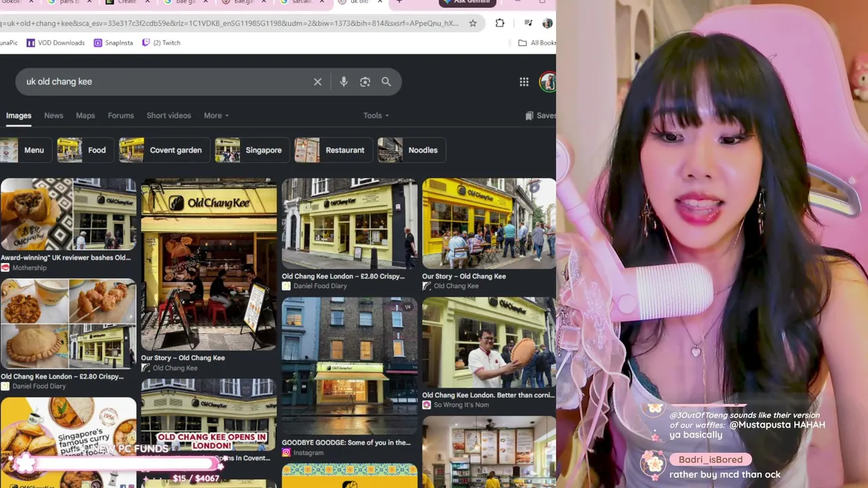Open VOD Downloads bookmark
The height and width of the screenshot is (488, 868).
tap(56, 43)
